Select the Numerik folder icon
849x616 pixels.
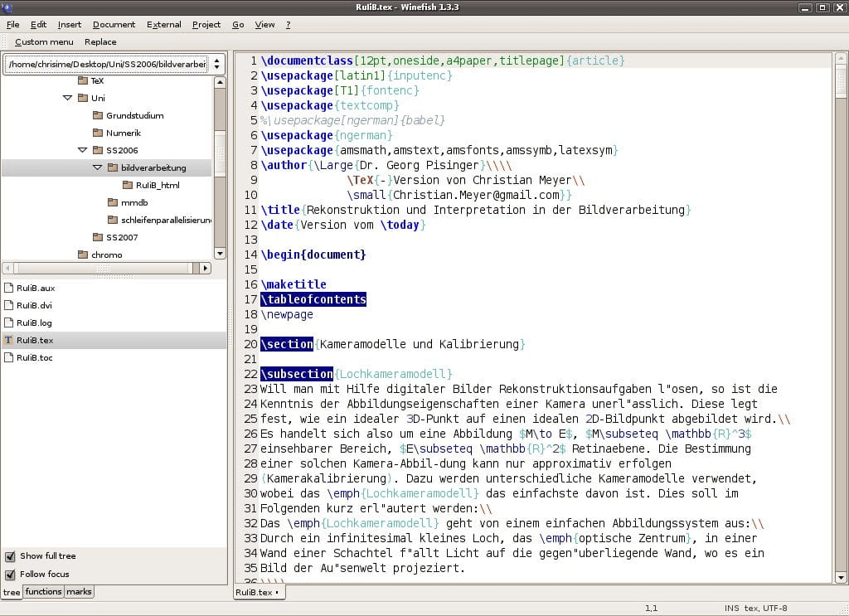(98, 133)
